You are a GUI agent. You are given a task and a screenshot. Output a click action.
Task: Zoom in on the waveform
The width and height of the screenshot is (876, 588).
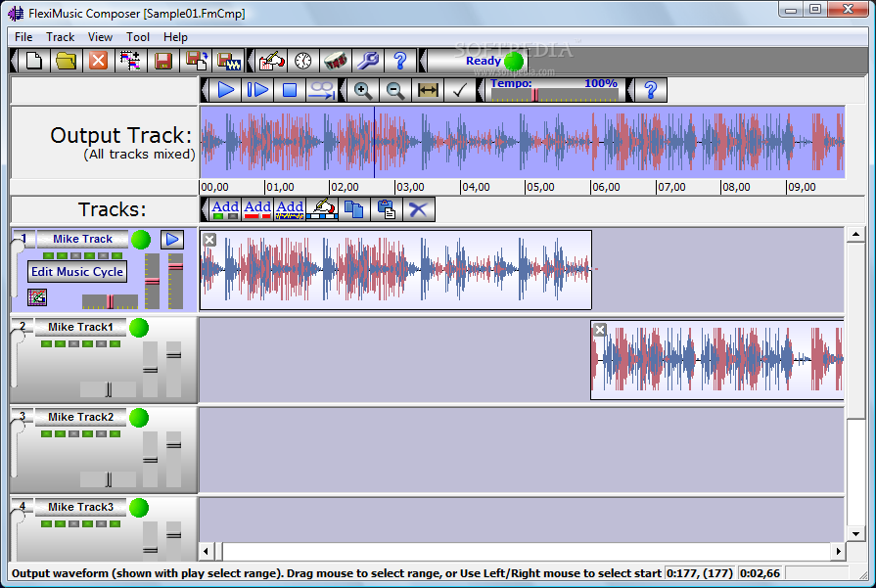coord(363,90)
